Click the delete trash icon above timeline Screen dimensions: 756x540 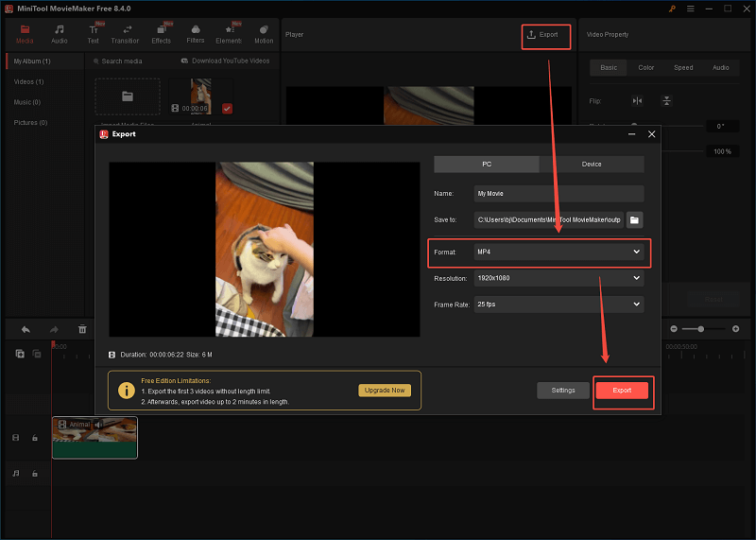pos(82,329)
